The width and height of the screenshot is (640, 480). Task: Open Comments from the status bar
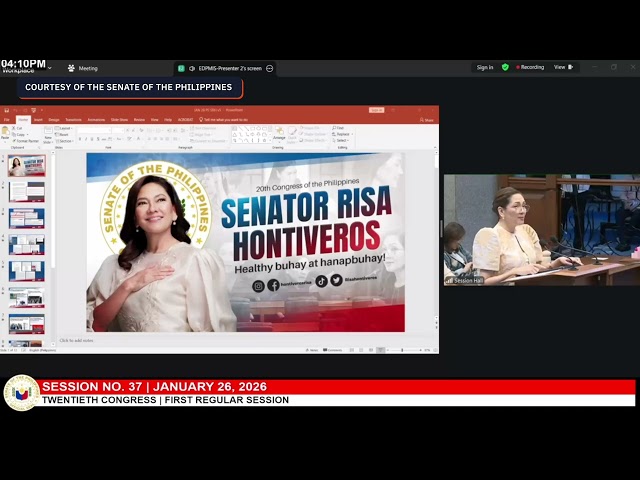(333, 350)
